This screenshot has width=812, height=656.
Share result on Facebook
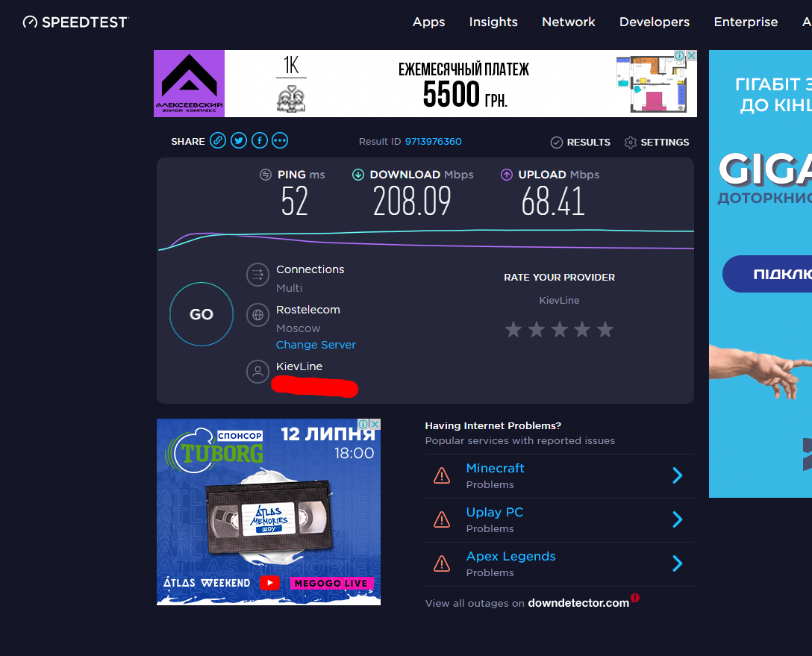260,140
